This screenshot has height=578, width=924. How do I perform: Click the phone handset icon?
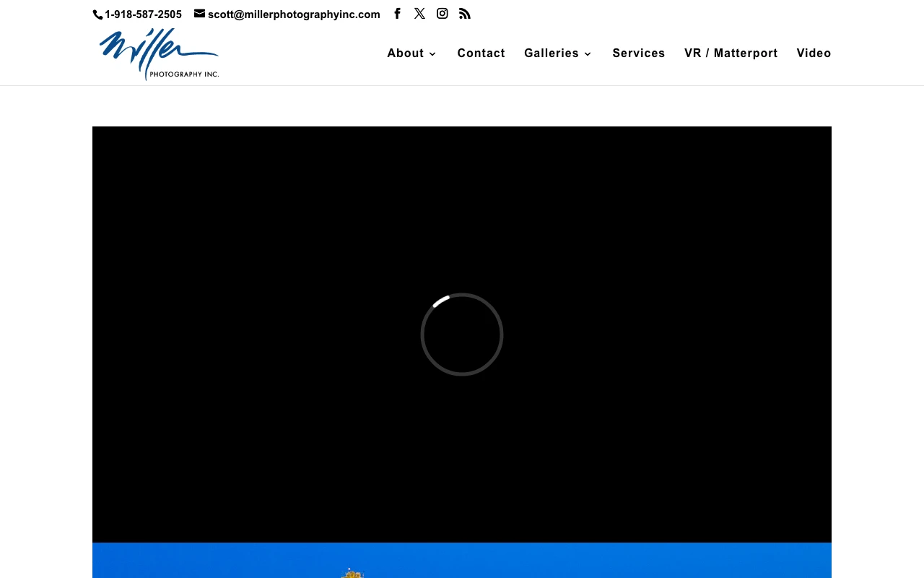[97, 14]
